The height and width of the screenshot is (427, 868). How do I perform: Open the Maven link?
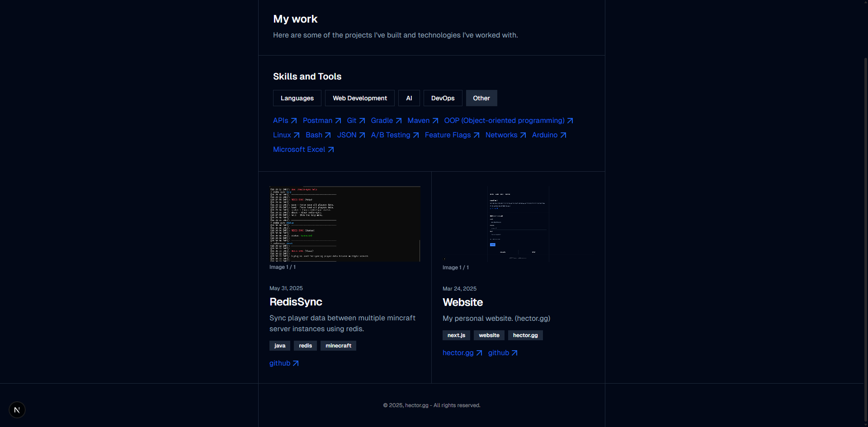pyautogui.click(x=423, y=121)
